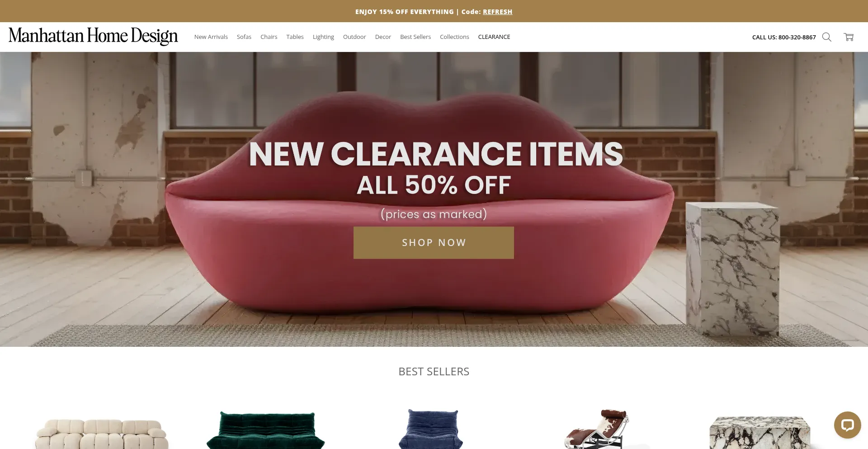Open the CLEARANCE navigation link
This screenshot has width=868, height=449.
click(x=494, y=37)
